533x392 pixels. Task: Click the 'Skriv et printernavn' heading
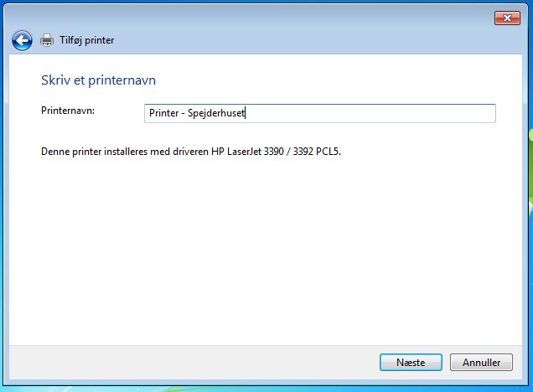(98, 80)
